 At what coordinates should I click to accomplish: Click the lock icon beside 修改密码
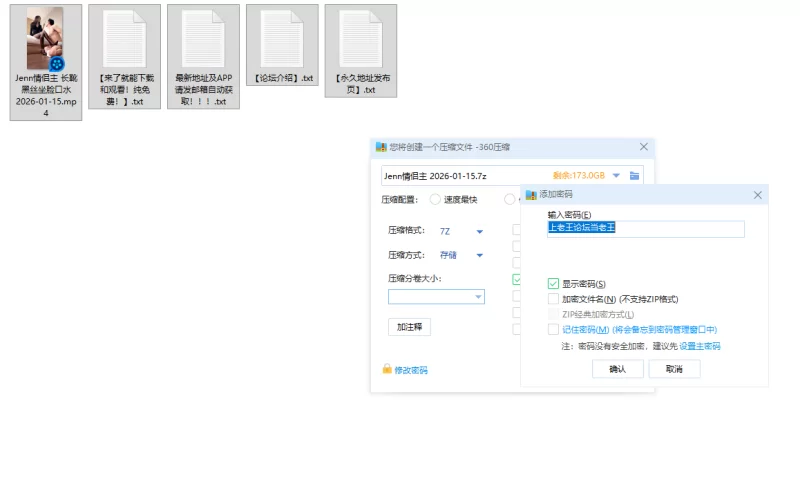pos(387,369)
